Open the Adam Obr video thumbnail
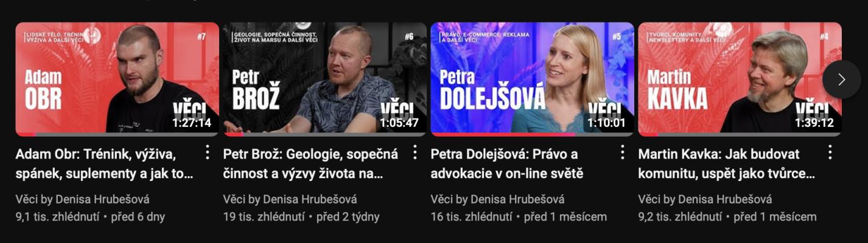 pos(117,79)
